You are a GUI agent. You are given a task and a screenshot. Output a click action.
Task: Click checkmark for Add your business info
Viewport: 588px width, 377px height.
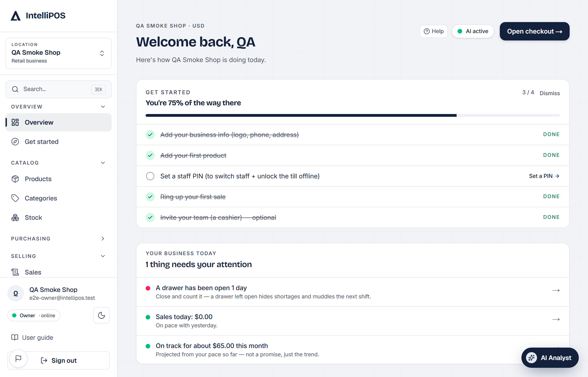coord(150,135)
